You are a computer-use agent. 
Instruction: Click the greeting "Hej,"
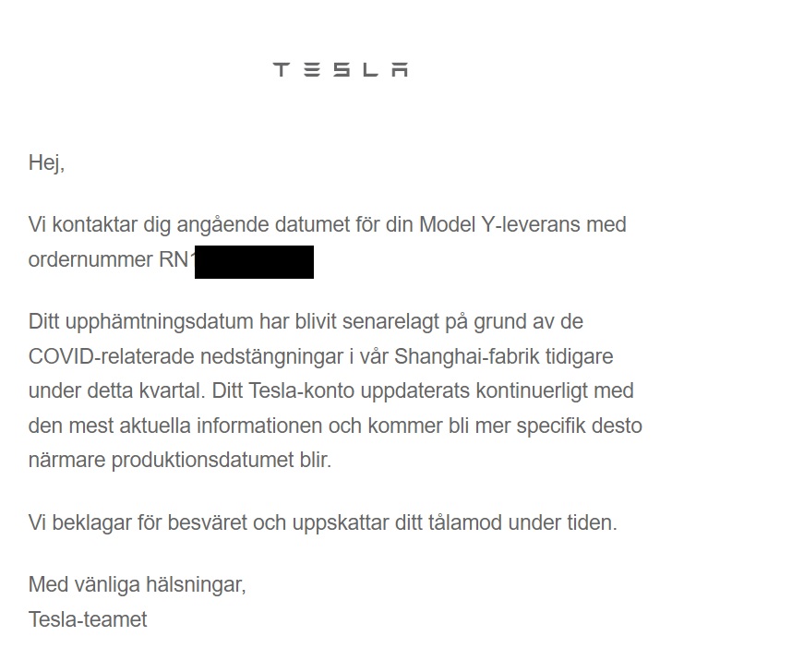[46, 163]
